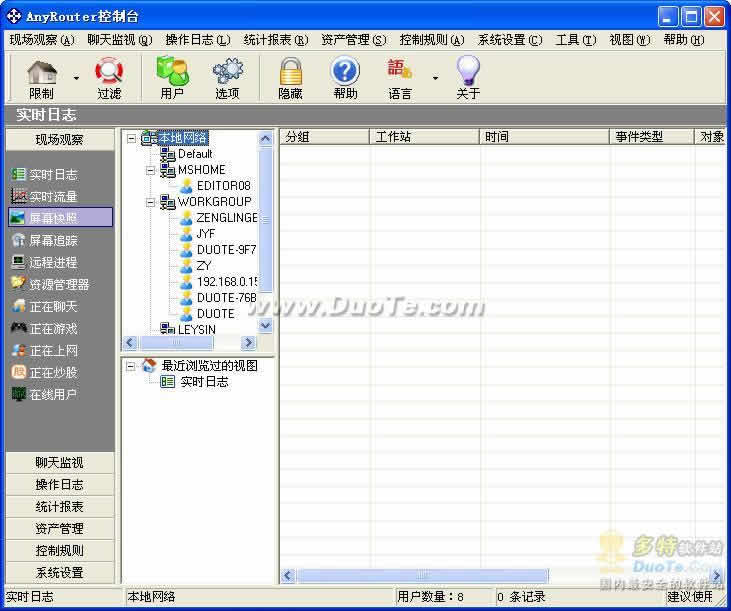Select the ZENGLINGE workstation
The image size is (731, 611).
coord(227,218)
